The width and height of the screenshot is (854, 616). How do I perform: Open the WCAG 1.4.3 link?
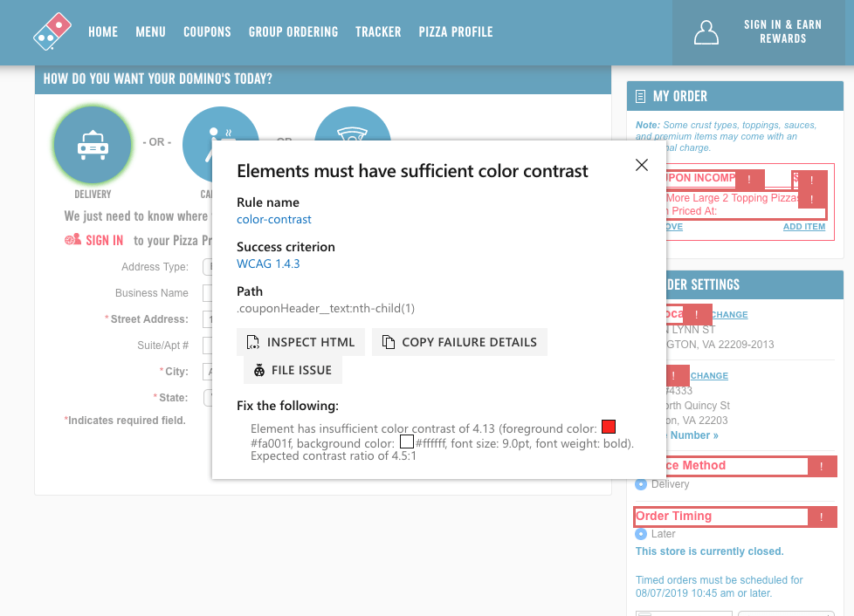click(268, 264)
